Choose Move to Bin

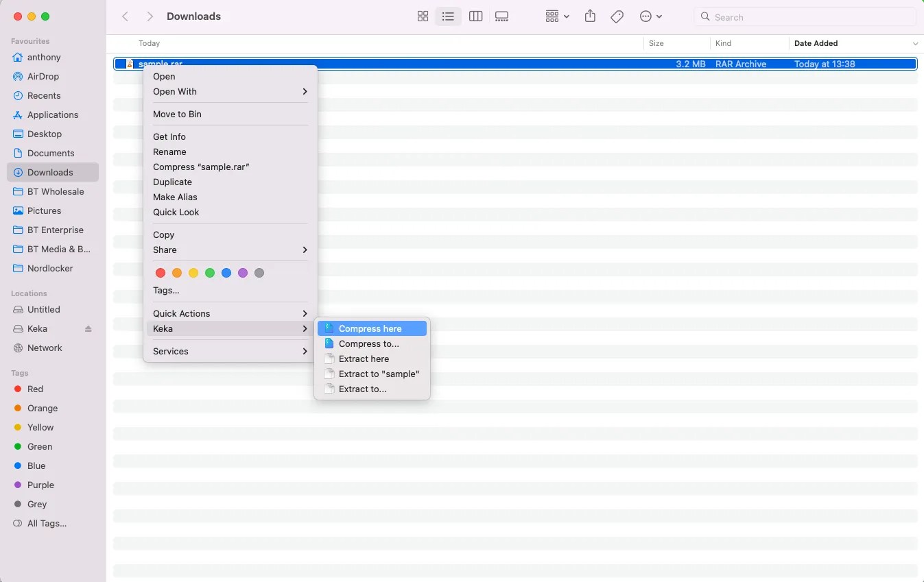click(178, 114)
